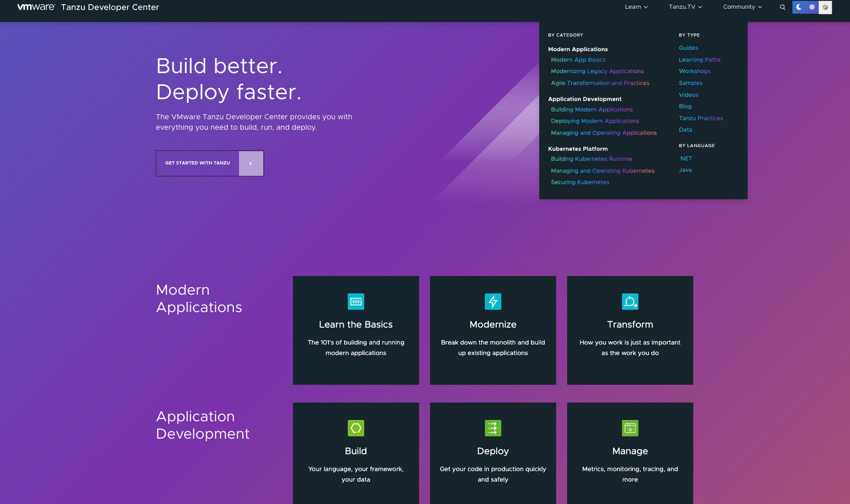Open Videos link in menu
The width and height of the screenshot is (850, 504).
(x=689, y=95)
